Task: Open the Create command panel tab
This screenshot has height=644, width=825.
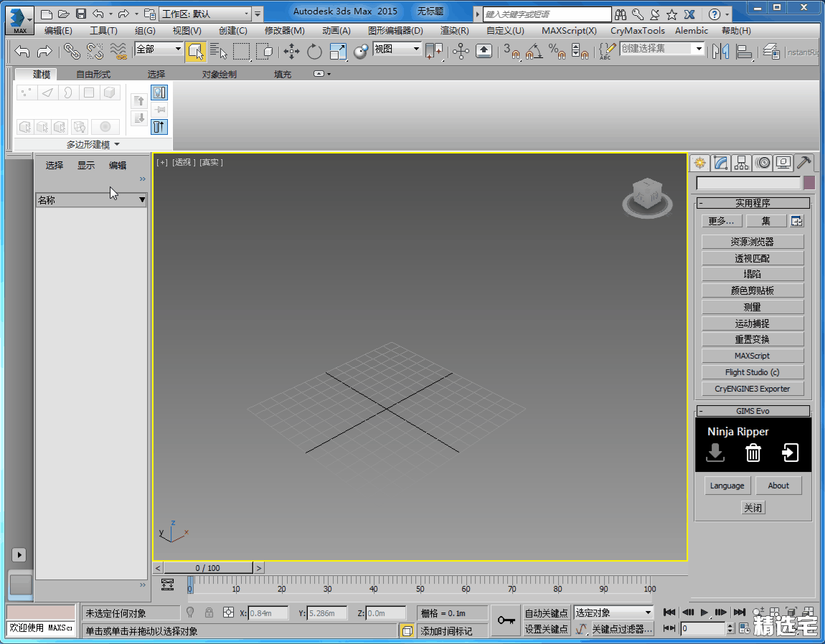Action: pos(699,163)
